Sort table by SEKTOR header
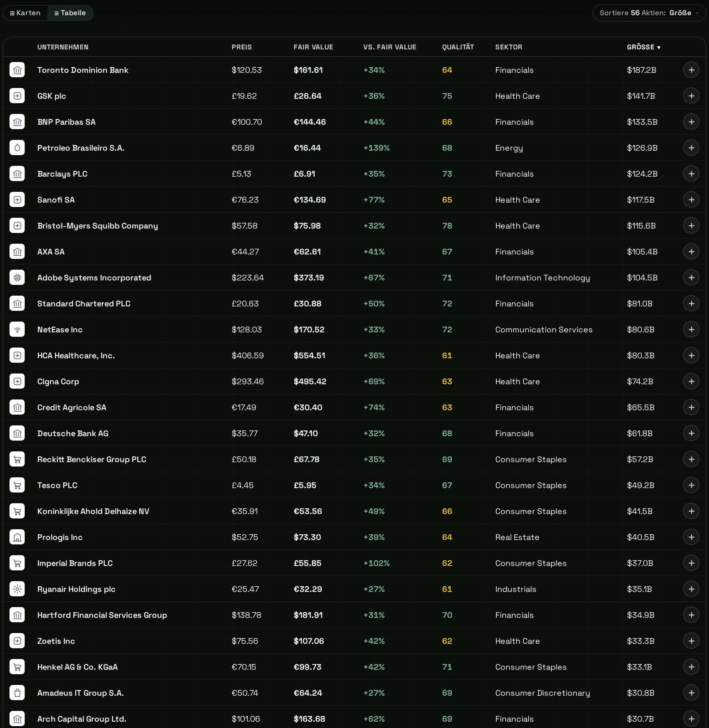The width and height of the screenshot is (709, 728). (x=509, y=47)
